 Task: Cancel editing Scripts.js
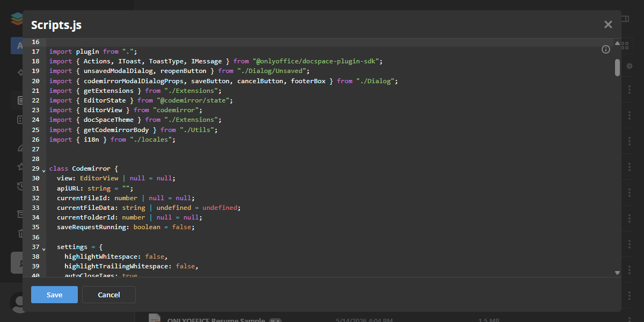coord(109,295)
